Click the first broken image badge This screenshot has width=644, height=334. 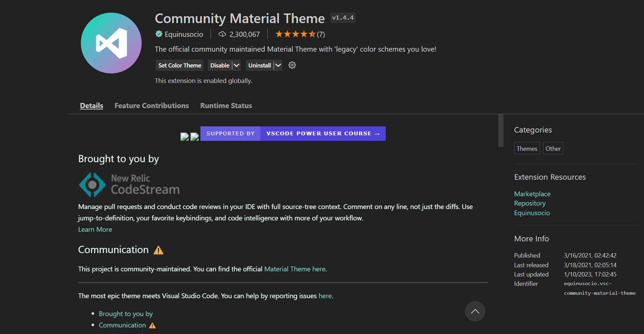tap(185, 137)
